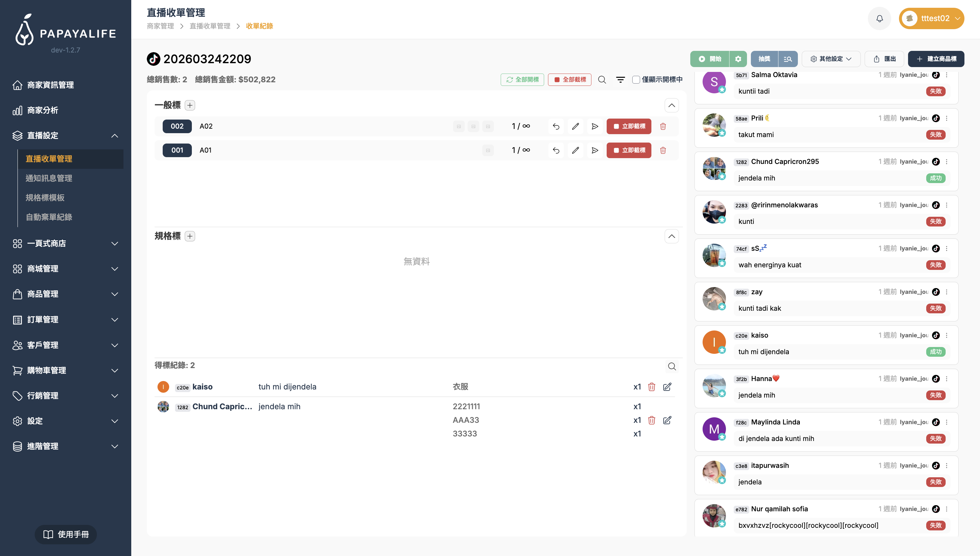The image size is (980, 556).
Task: Edit the A01 item with the pencil icon
Action: (575, 150)
